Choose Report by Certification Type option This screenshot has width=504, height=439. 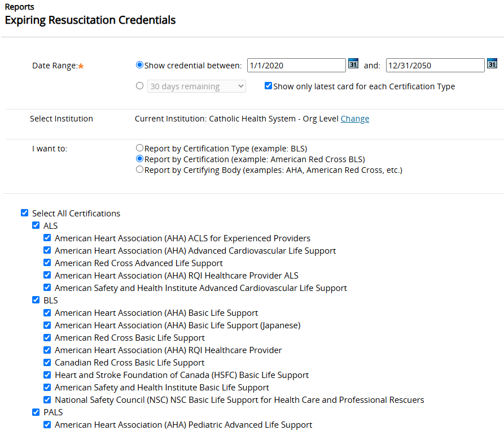(x=139, y=147)
